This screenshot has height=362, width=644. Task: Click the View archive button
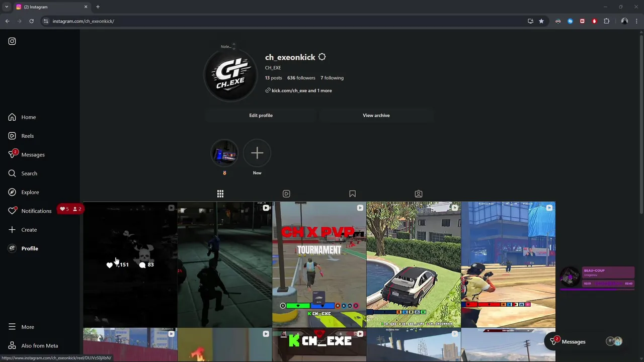pyautogui.click(x=376, y=116)
